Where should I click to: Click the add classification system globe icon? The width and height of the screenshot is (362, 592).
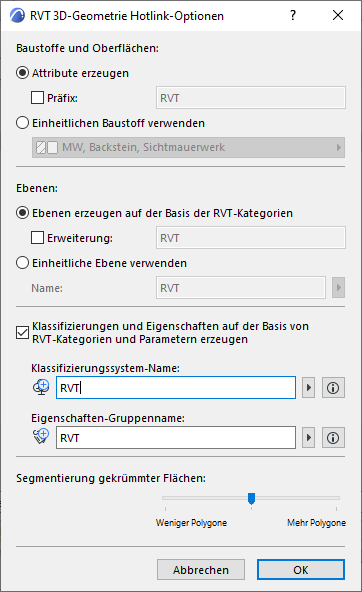tap(41, 388)
